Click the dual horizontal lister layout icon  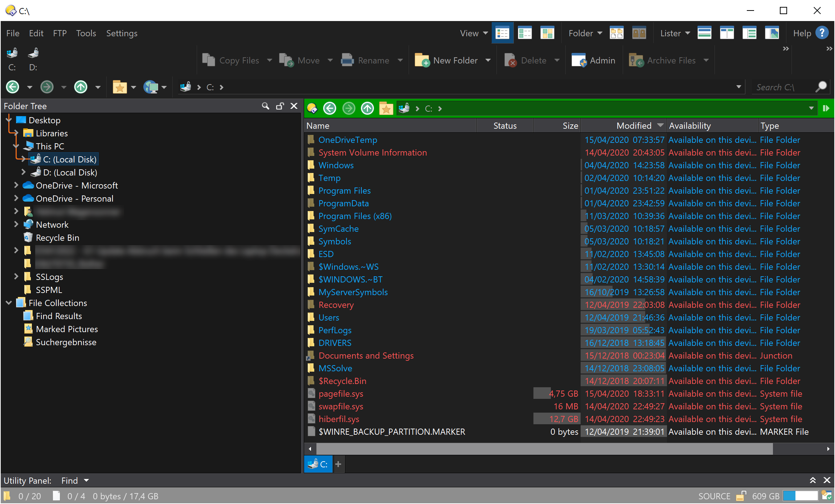point(704,33)
